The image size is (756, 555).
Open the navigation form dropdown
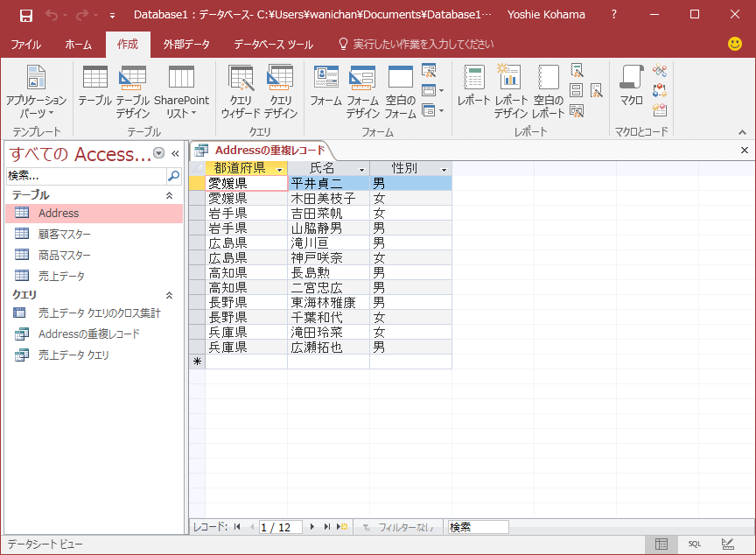pos(432,90)
